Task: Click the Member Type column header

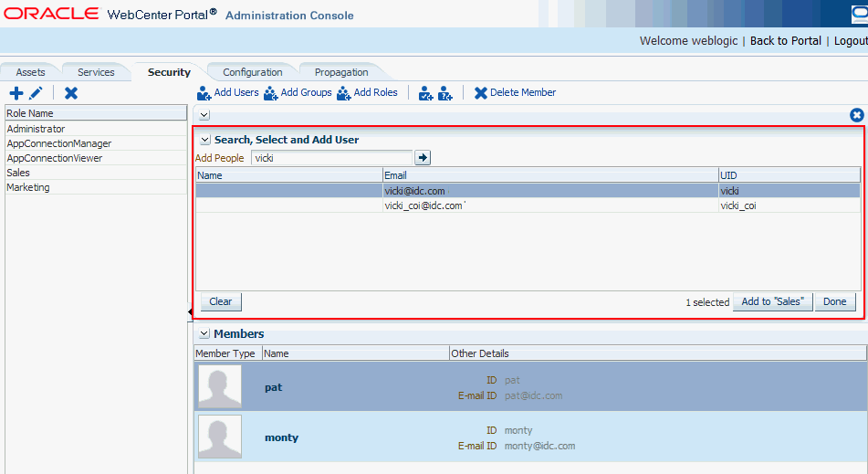Action: pos(227,353)
